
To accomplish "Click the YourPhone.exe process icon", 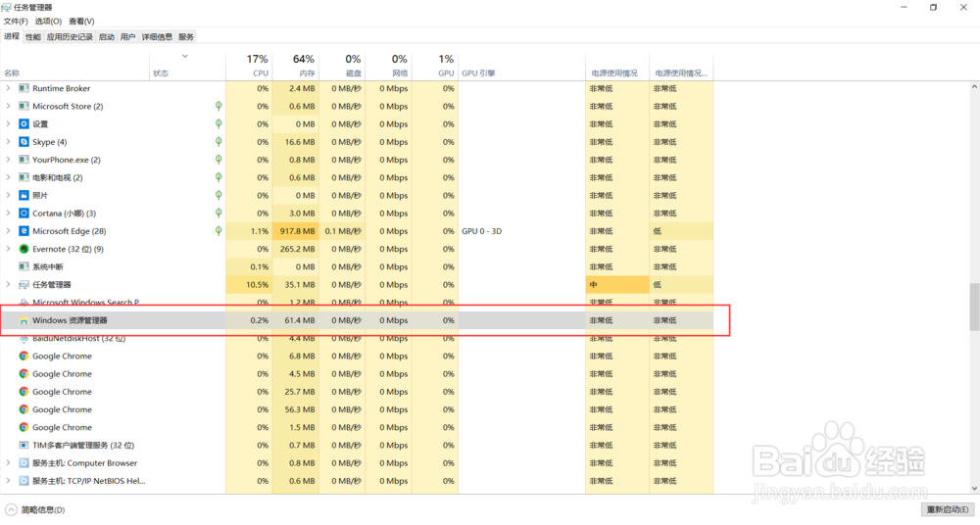I will click(24, 160).
